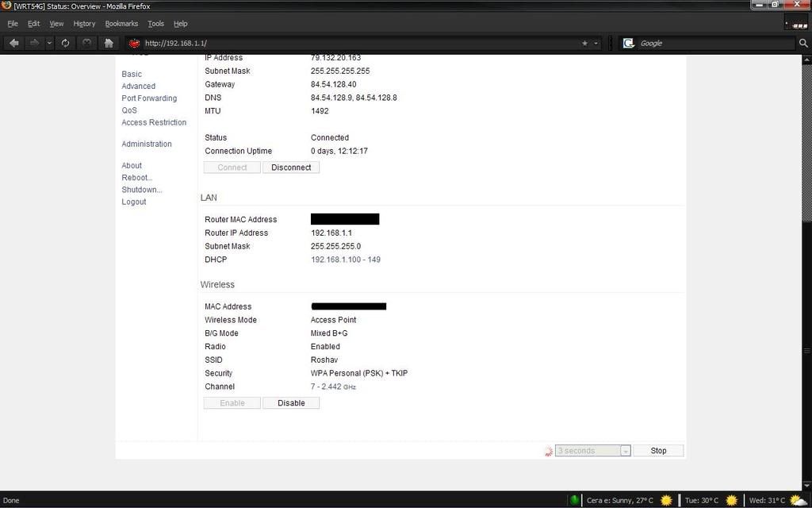Open the address bar history dropdown

point(597,43)
